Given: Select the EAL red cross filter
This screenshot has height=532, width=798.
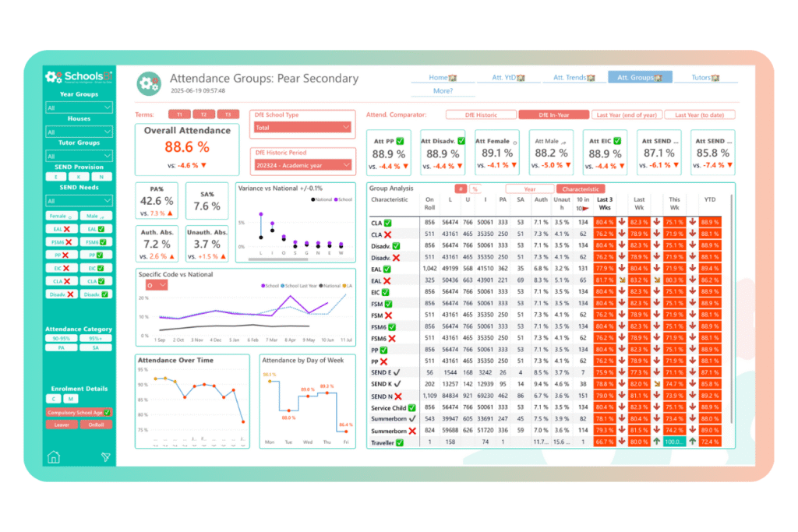Looking at the screenshot, I should pos(62,228).
